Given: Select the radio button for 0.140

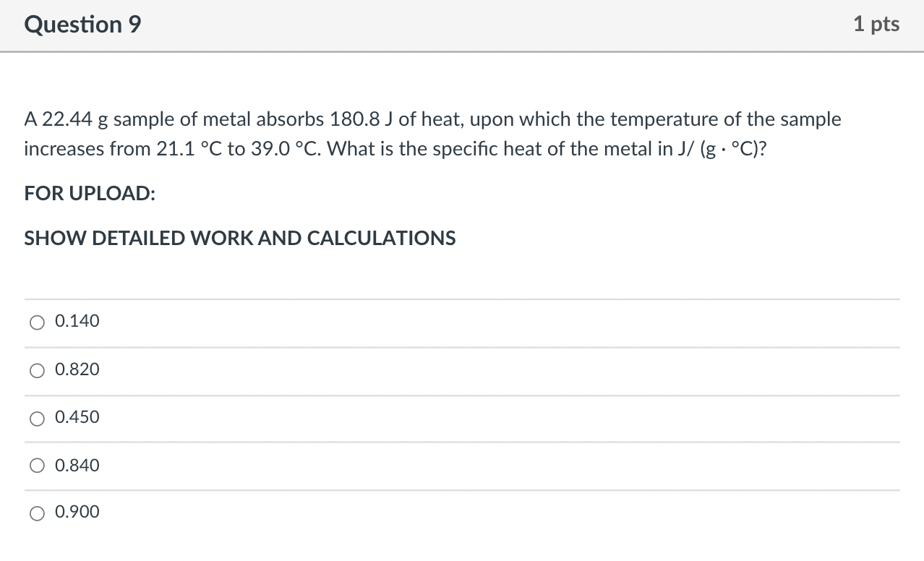Looking at the screenshot, I should point(37,322).
